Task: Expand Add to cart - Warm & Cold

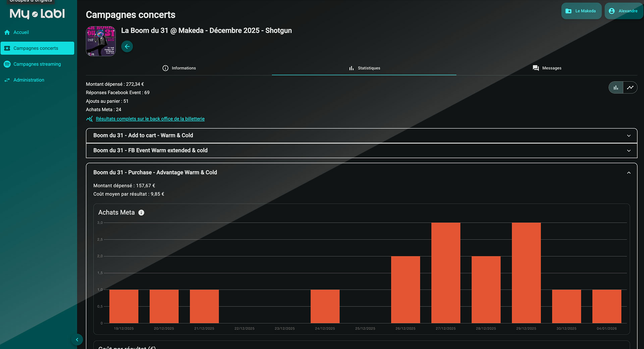Action: pyautogui.click(x=361, y=135)
